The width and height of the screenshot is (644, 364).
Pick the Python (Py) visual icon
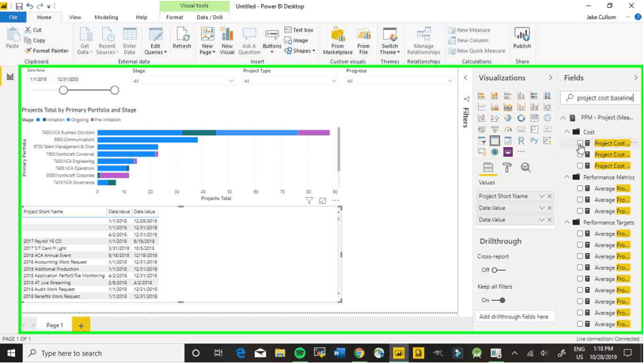(534, 141)
